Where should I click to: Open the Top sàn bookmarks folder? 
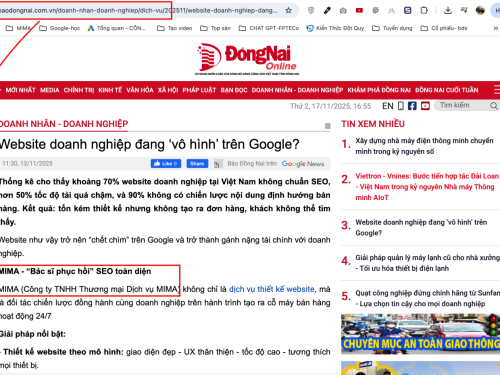tap(215, 28)
